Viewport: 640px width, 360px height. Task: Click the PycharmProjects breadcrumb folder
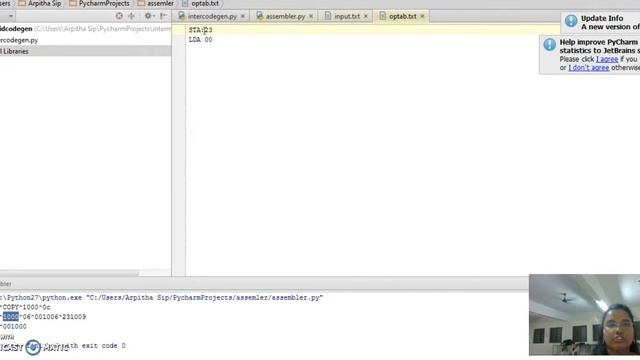coord(99,4)
